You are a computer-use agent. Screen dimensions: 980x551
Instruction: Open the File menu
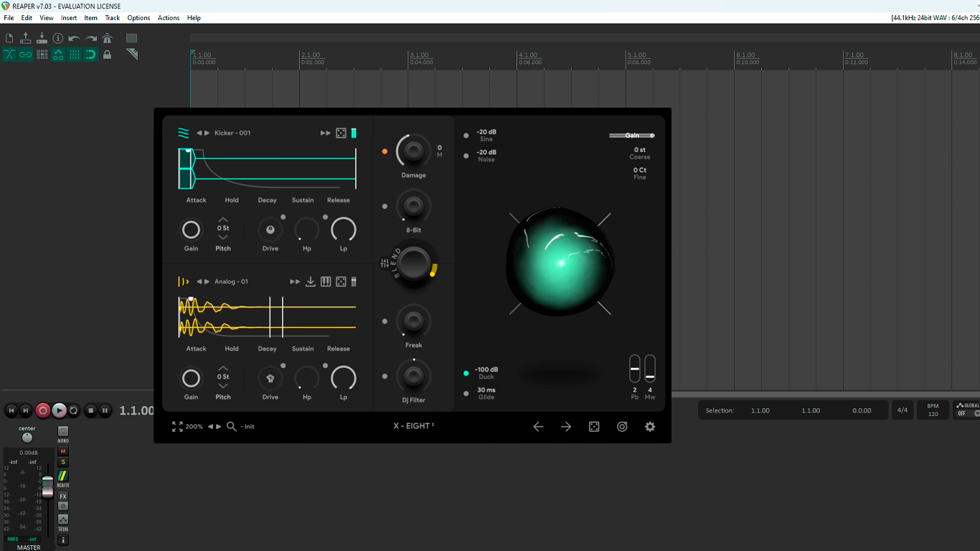pos(9,18)
